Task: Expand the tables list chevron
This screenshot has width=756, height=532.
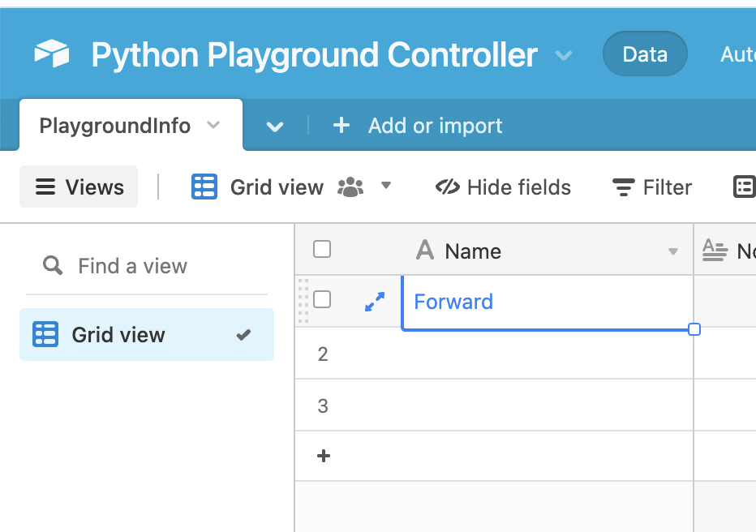Action: pos(275,127)
